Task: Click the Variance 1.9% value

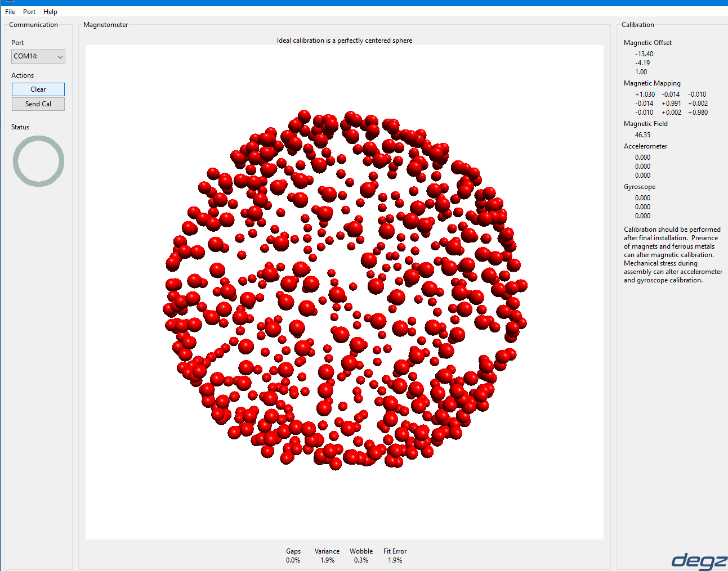Action: coord(327,560)
